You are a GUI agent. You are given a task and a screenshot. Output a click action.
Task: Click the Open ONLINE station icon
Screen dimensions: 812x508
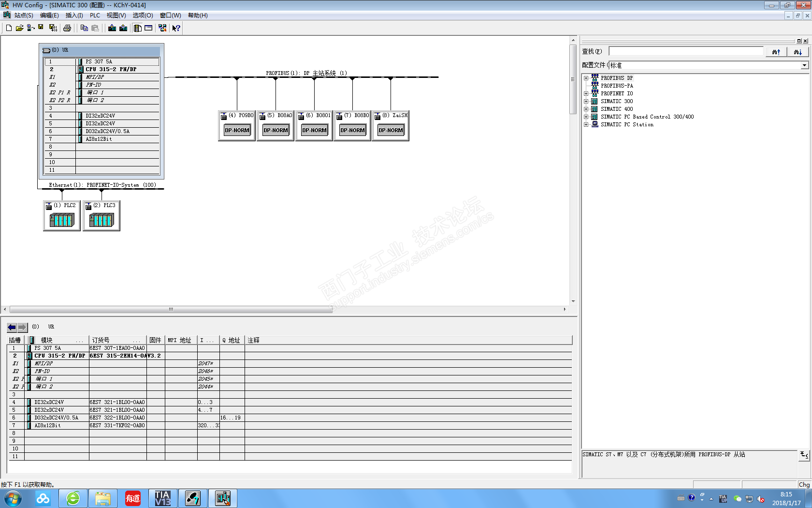pyautogui.click(x=30, y=28)
